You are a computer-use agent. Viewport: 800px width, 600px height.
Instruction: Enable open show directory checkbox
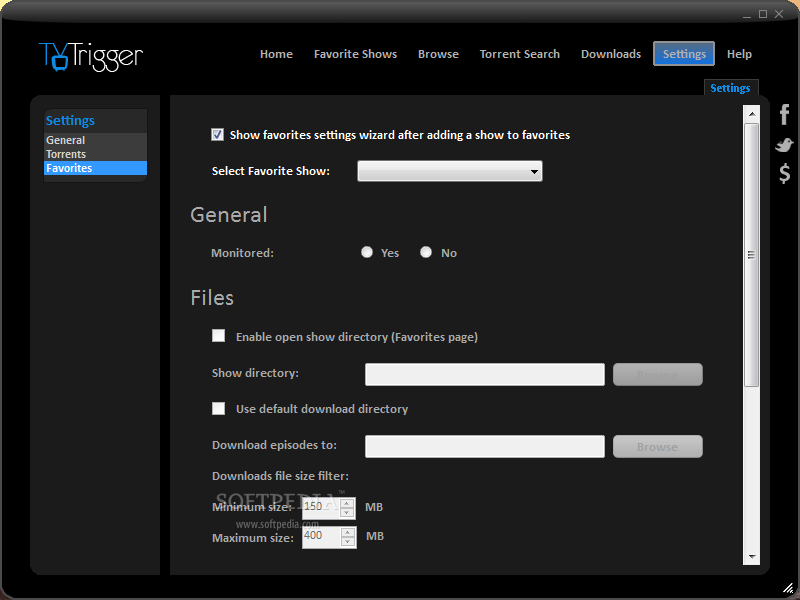click(x=218, y=336)
